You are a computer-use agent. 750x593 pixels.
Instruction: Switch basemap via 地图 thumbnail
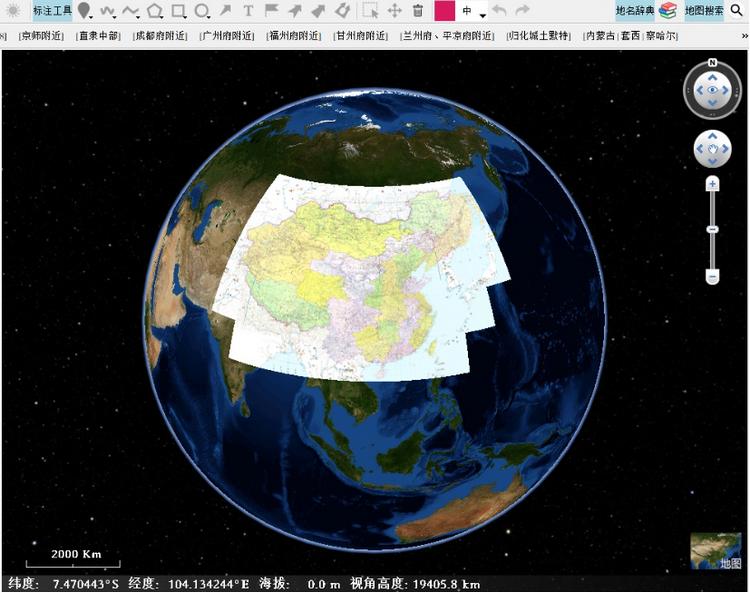pyautogui.click(x=716, y=551)
